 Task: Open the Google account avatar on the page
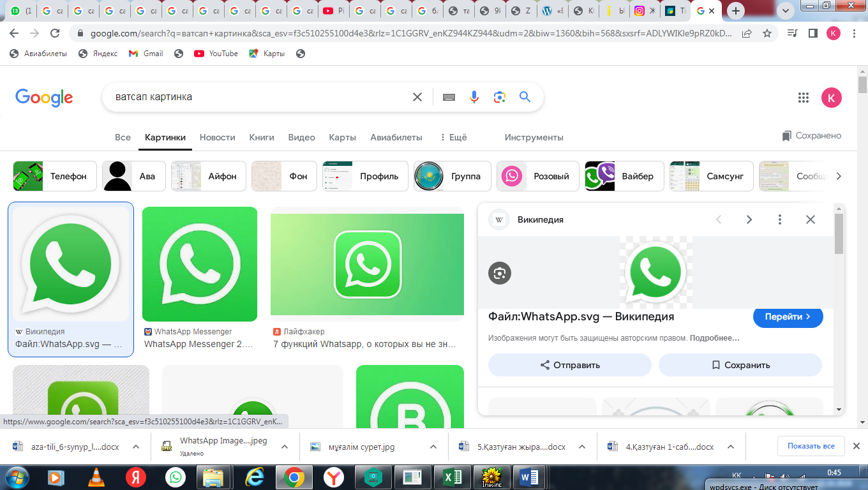831,98
